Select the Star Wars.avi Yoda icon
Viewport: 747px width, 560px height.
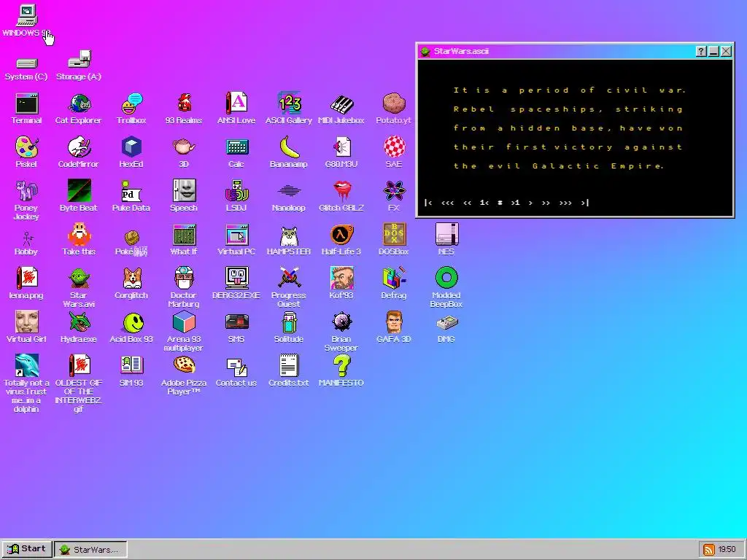tap(79, 287)
